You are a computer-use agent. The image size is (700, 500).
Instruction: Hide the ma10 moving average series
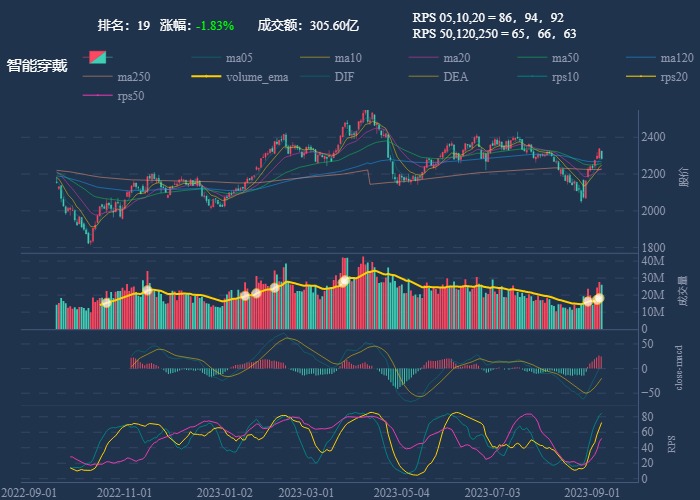pyautogui.click(x=348, y=58)
